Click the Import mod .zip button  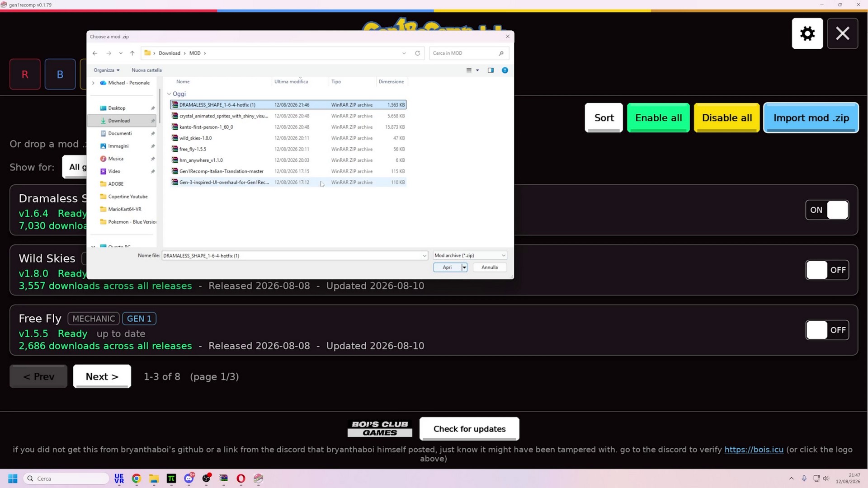point(811,118)
